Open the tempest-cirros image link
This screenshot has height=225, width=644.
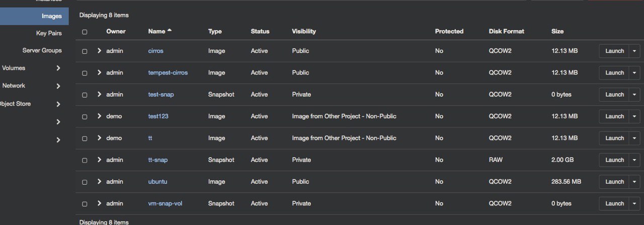point(168,72)
